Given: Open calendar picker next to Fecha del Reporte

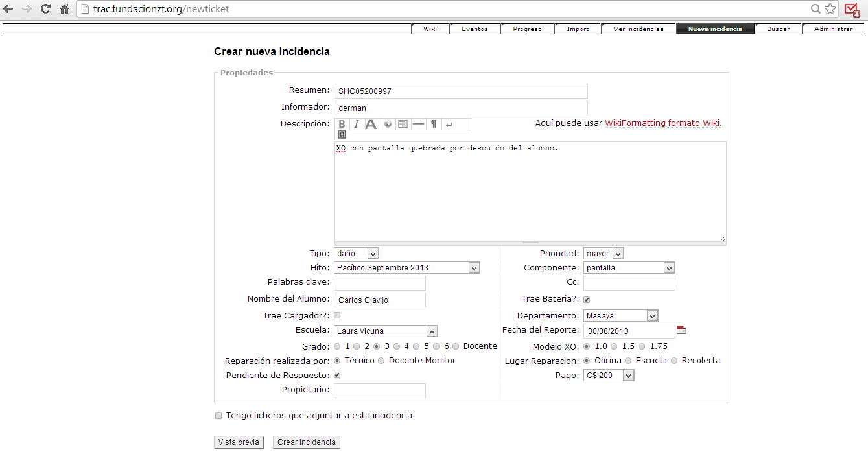Looking at the screenshot, I should 681,330.
